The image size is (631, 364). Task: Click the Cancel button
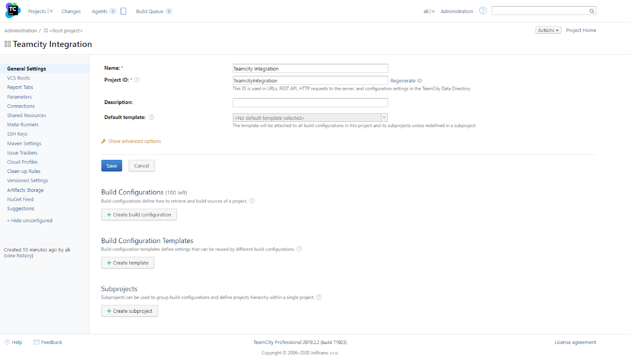(x=142, y=166)
